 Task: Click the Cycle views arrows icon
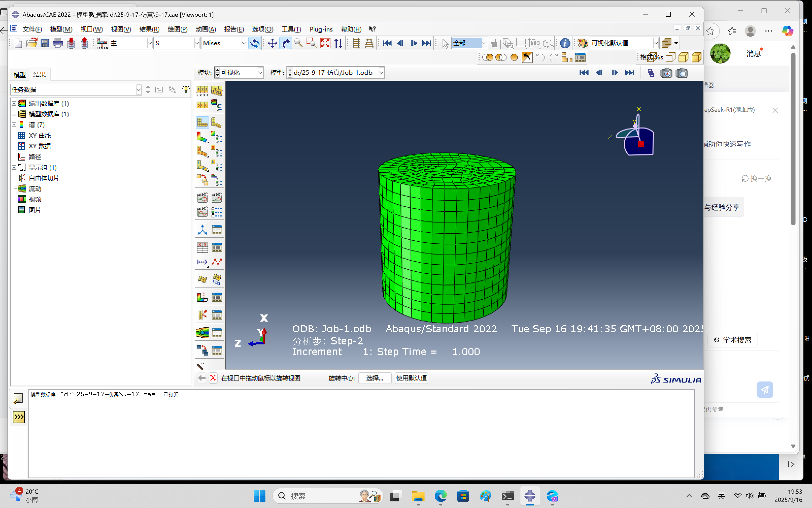[x=339, y=43]
